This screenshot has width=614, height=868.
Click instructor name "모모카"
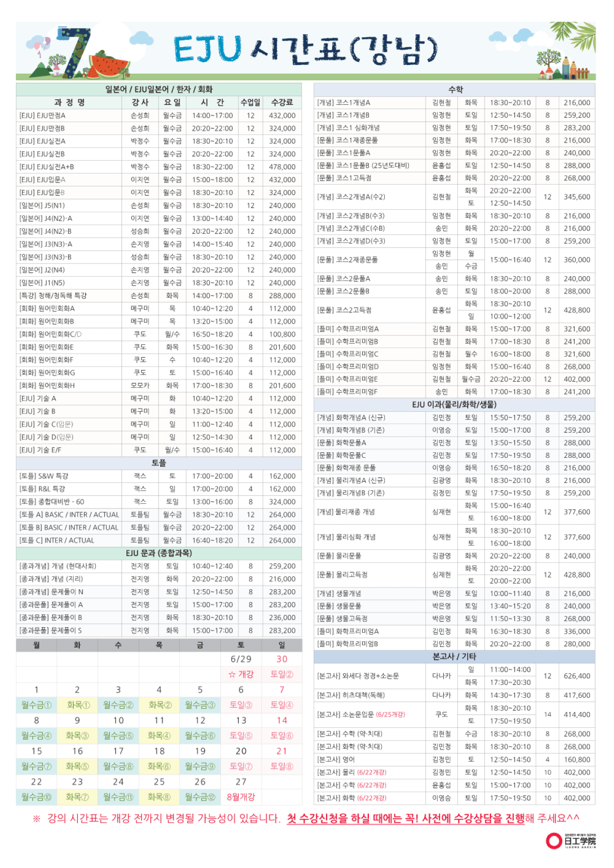tap(140, 386)
